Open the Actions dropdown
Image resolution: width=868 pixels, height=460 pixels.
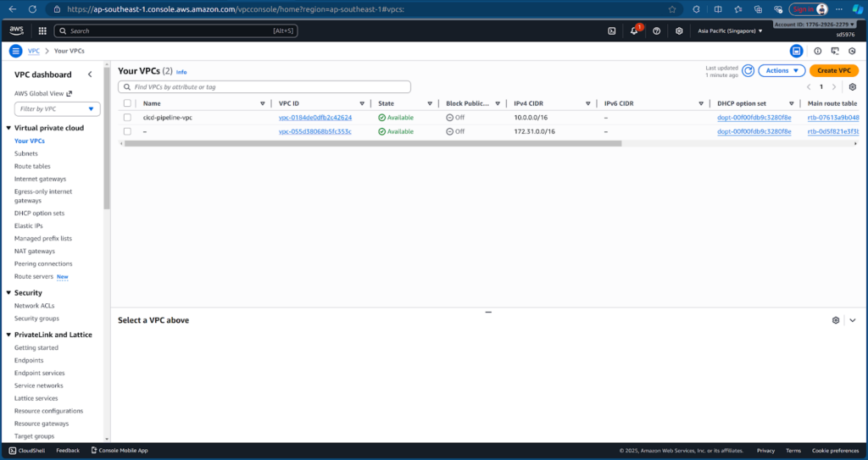coord(781,70)
